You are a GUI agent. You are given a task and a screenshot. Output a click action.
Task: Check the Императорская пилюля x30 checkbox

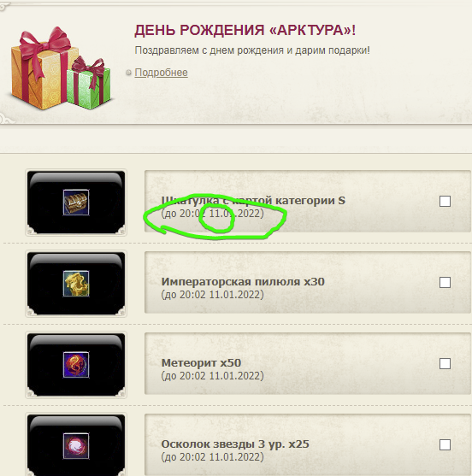coord(445,282)
